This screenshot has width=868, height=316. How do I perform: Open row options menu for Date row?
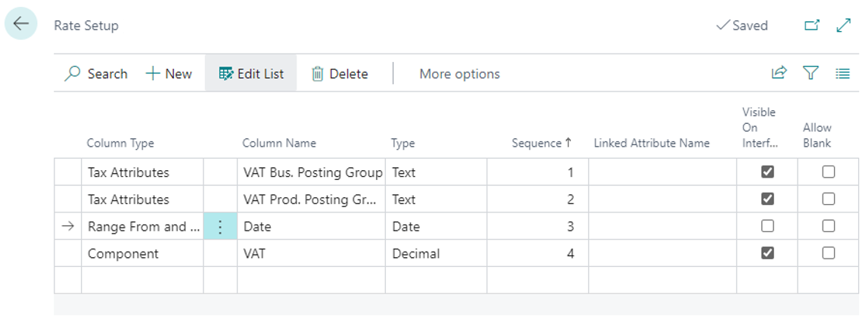220,226
